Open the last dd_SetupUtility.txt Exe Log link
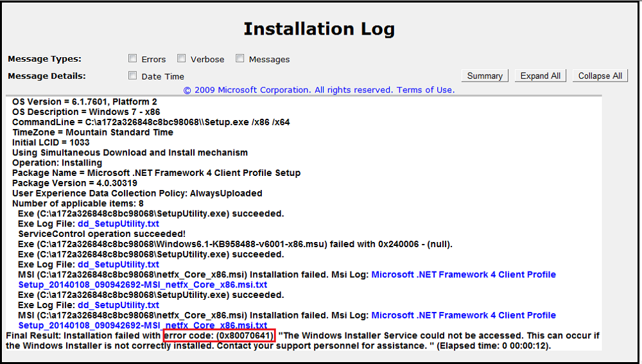This screenshot has height=364, width=642. (x=118, y=305)
